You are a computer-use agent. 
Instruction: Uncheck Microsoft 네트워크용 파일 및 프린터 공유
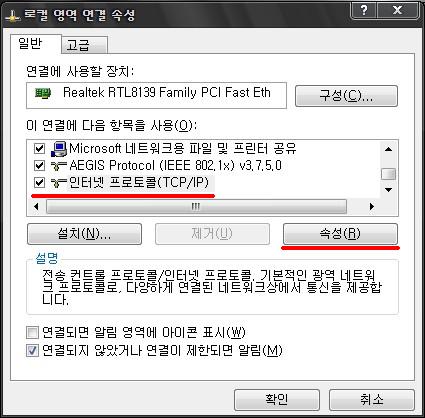pos(39,148)
